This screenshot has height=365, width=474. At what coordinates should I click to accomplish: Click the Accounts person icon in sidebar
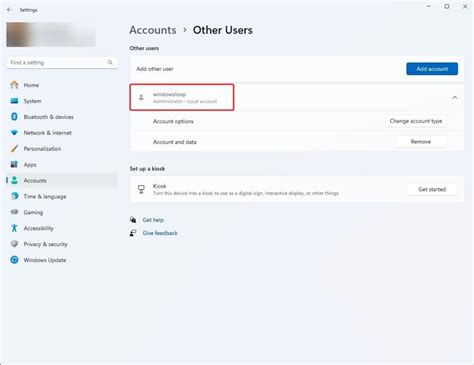(14, 180)
